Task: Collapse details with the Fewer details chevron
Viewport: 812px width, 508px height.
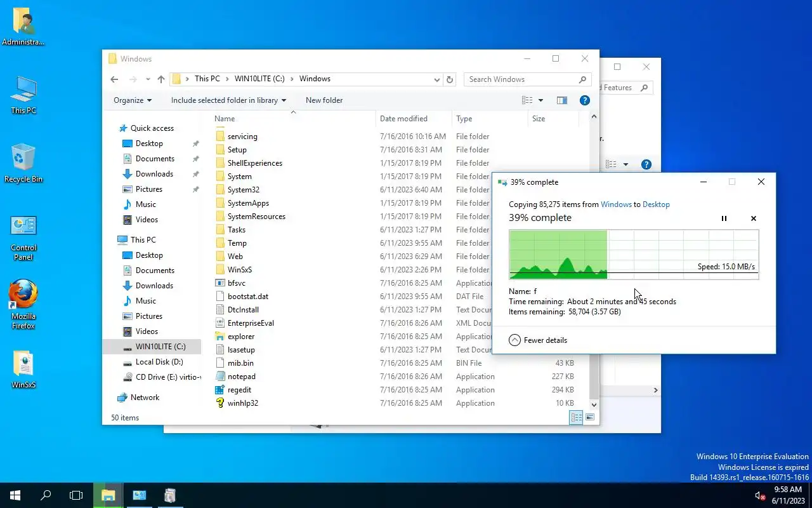Action: [514, 340]
